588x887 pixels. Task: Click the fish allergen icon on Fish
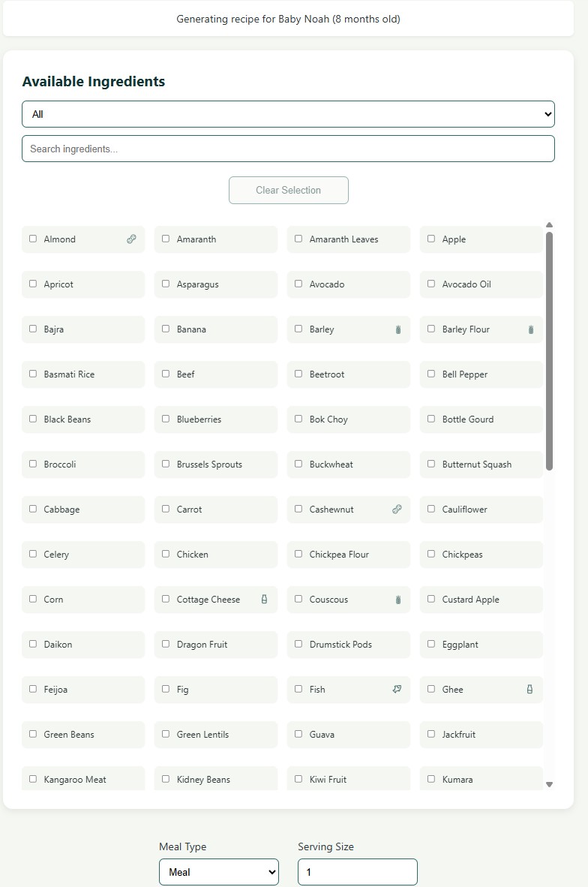(397, 689)
